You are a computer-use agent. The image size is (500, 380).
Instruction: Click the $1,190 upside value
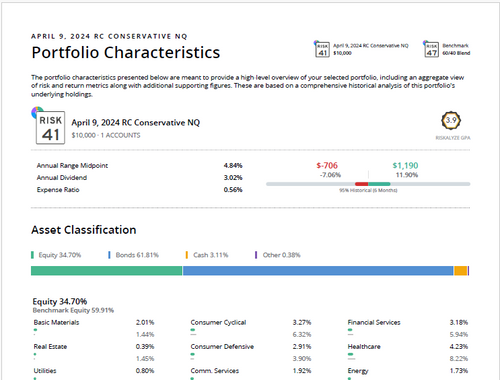[405, 165]
